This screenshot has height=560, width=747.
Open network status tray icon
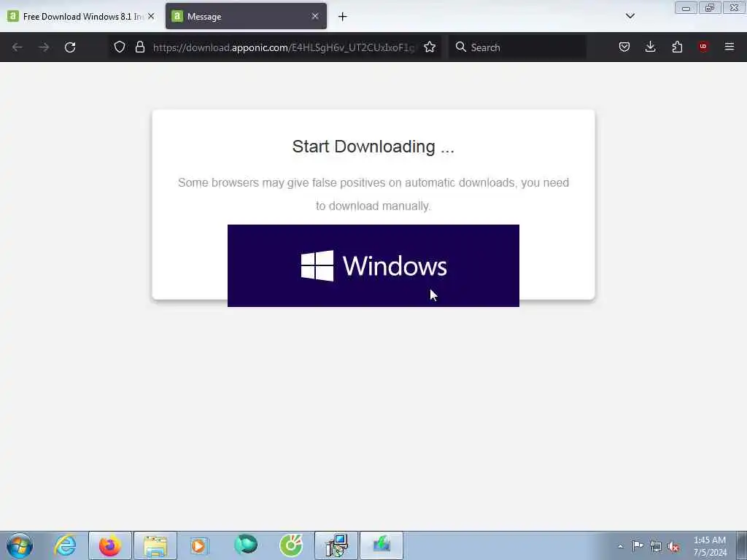[x=656, y=546]
